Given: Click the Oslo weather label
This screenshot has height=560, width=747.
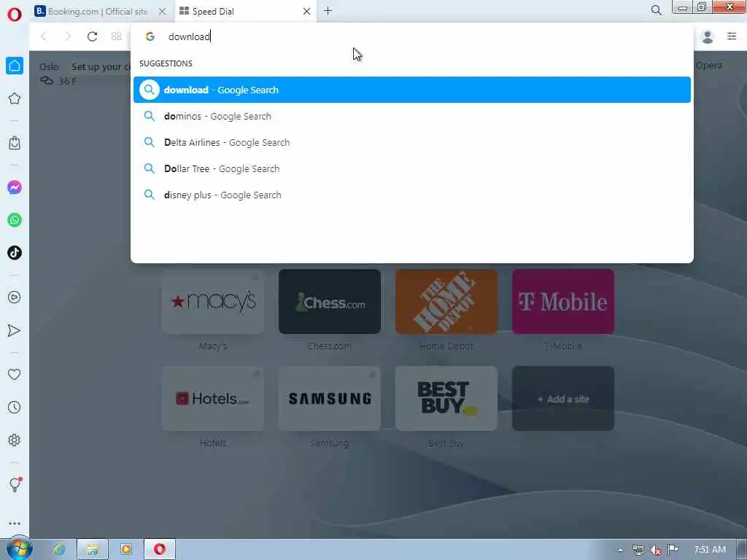Looking at the screenshot, I should (49, 66).
